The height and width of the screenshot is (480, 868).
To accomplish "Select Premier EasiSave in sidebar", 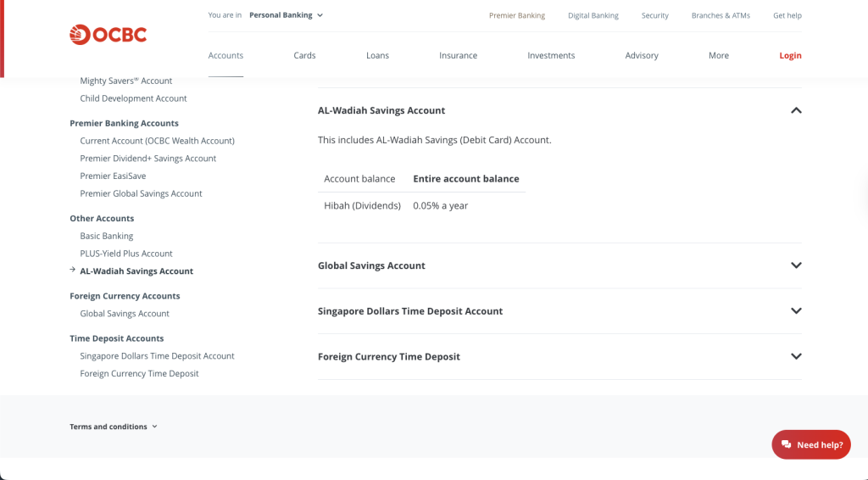I will click(113, 176).
